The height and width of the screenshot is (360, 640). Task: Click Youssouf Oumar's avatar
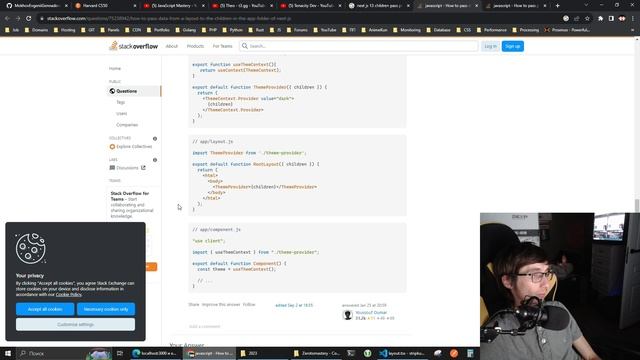click(347, 315)
